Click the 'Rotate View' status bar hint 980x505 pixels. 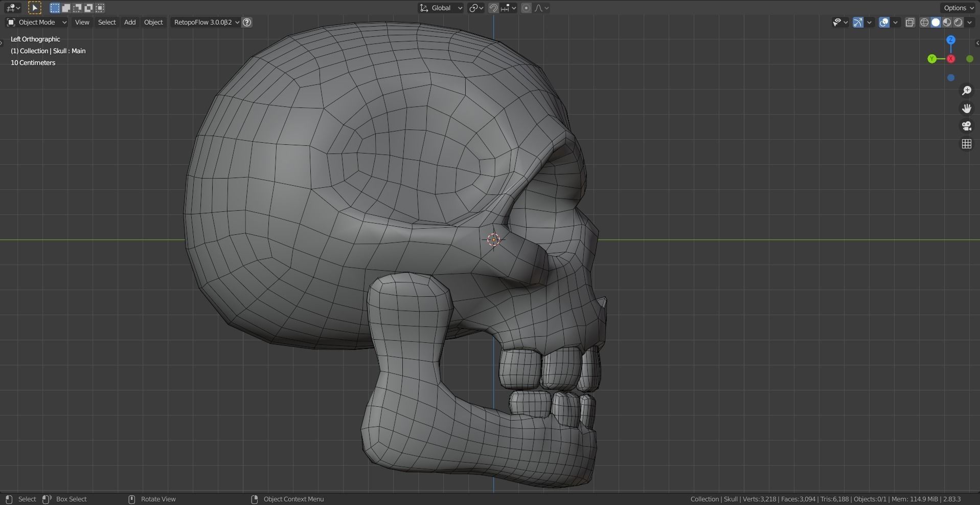pos(158,499)
